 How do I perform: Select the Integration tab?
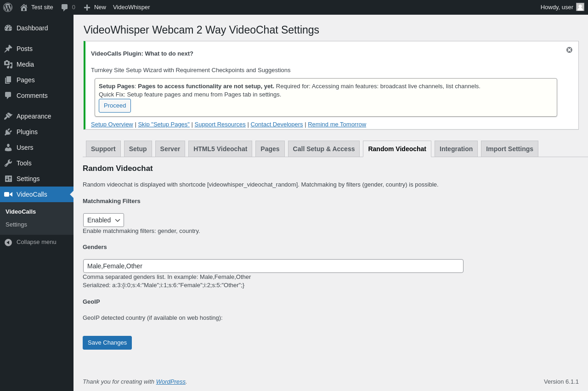[x=456, y=149]
